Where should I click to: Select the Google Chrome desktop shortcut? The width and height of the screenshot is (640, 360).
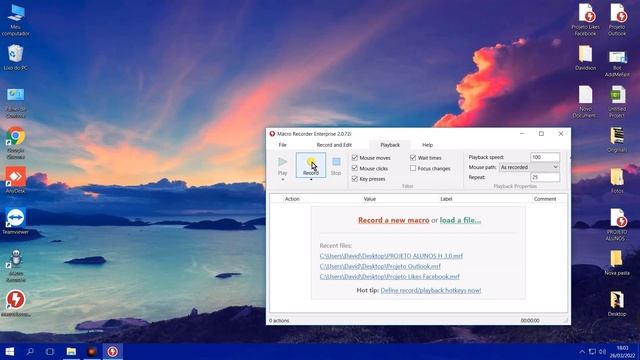pos(16,143)
